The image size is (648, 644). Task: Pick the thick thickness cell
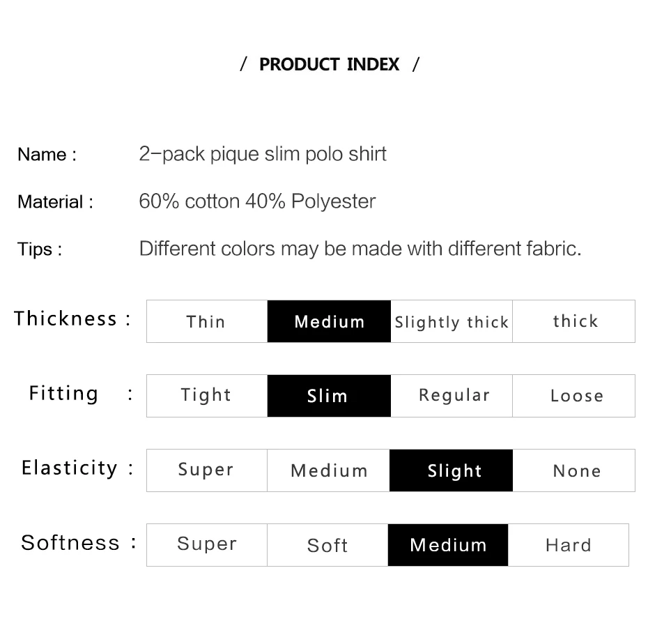(x=574, y=321)
